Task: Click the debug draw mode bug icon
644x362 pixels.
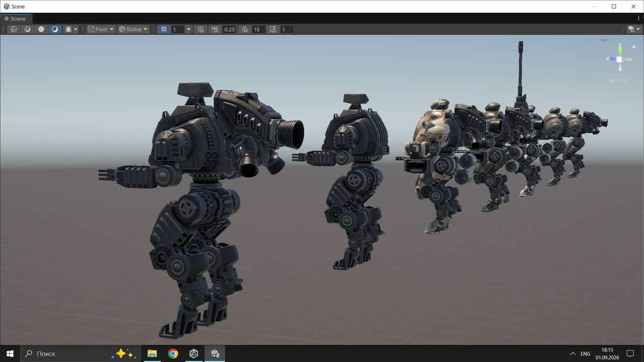Action: point(68,29)
